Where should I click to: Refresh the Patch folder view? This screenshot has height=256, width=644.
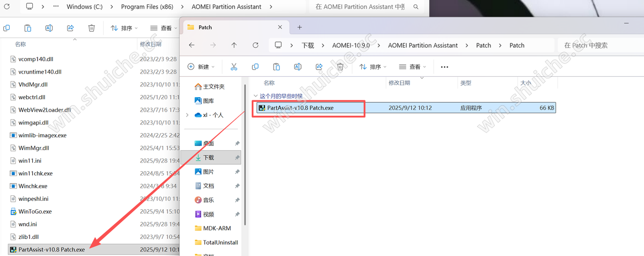point(255,45)
